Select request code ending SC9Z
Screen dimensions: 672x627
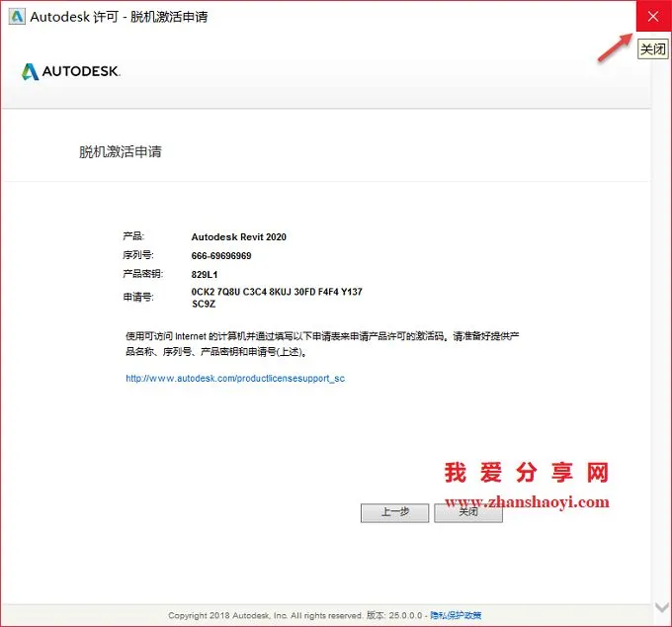click(x=204, y=304)
